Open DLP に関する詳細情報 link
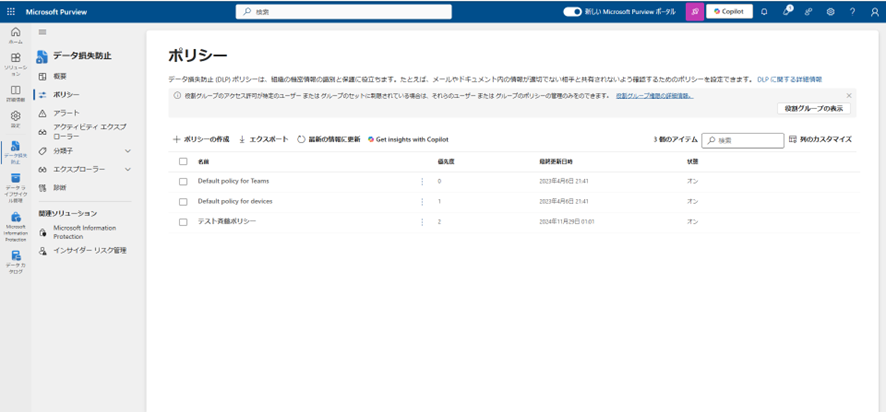886x412 pixels. [788, 78]
